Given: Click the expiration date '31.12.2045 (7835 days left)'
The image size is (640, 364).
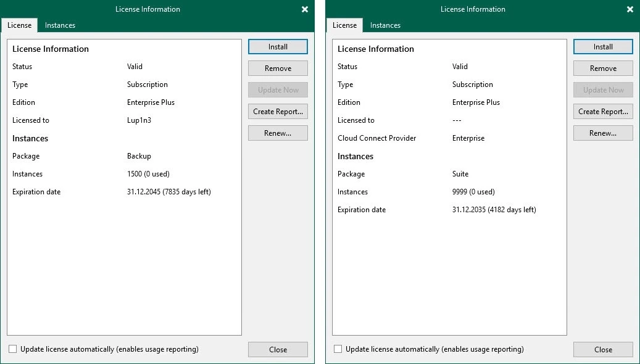Looking at the screenshot, I should pyautogui.click(x=169, y=192).
